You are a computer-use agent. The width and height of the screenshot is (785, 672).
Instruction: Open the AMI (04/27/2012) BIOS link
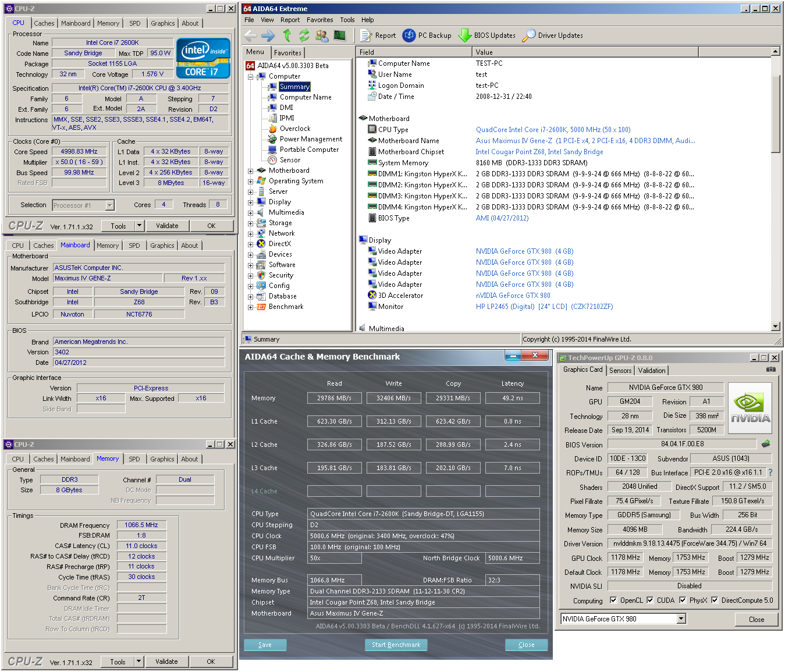502,218
